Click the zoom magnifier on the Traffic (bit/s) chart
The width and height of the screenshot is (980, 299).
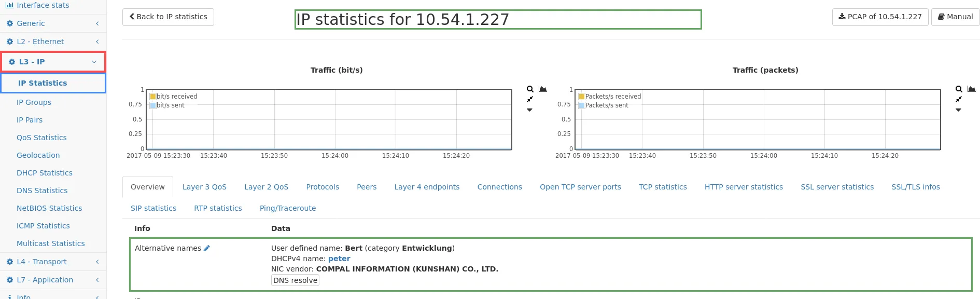tap(530, 89)
